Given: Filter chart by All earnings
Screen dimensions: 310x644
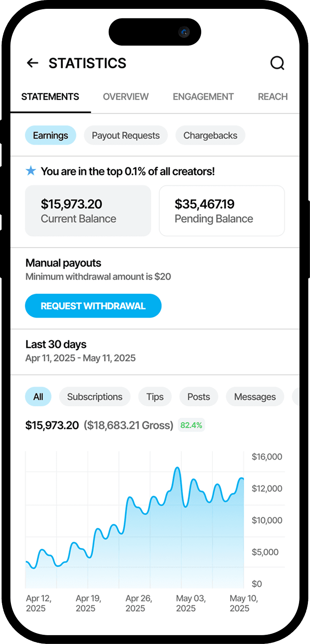Looking at the screenshot, I should [x=38, y=397].
